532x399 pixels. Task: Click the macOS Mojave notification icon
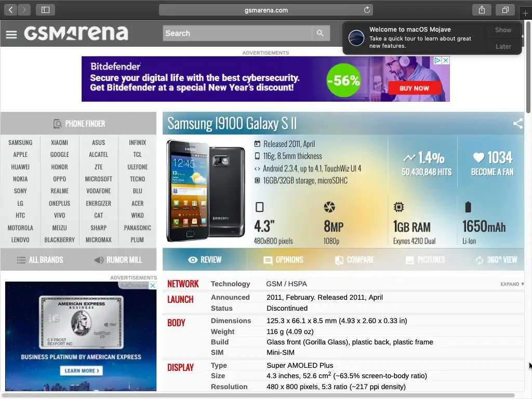click(356, 37)
